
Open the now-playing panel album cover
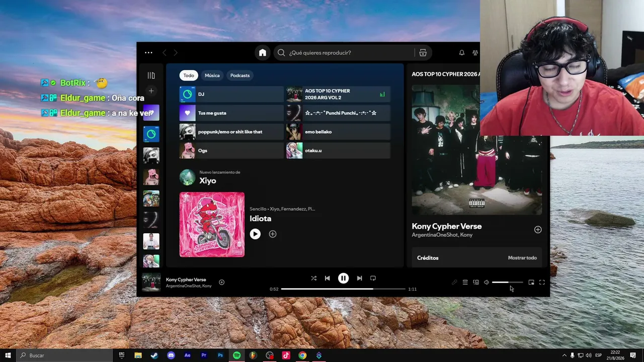(477, 149)
